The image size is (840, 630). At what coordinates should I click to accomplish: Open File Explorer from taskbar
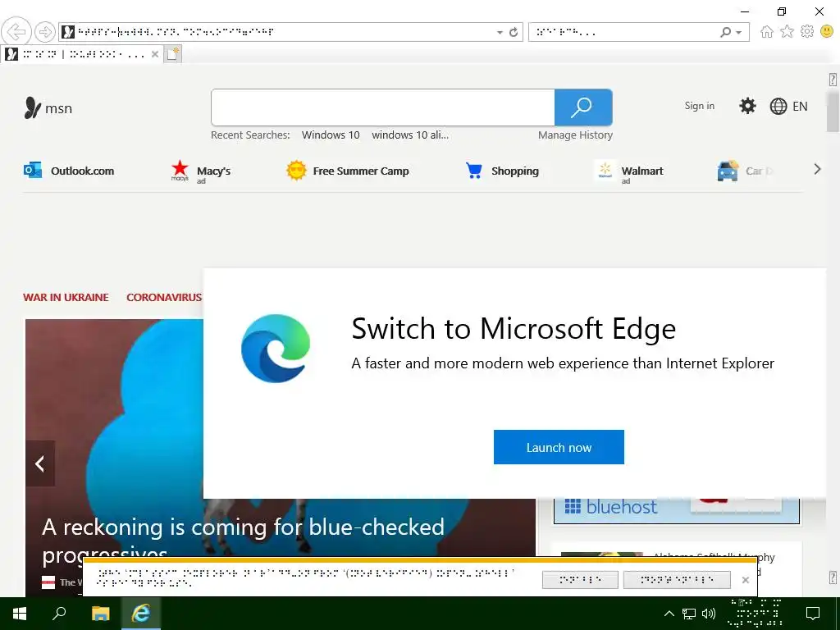tap(100, 614)
